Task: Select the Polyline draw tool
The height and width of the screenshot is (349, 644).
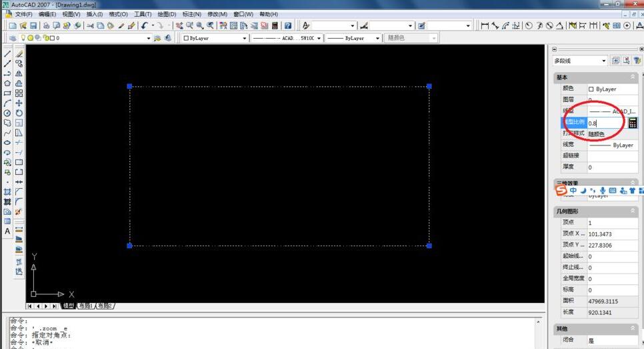Action: pos(7,73)
